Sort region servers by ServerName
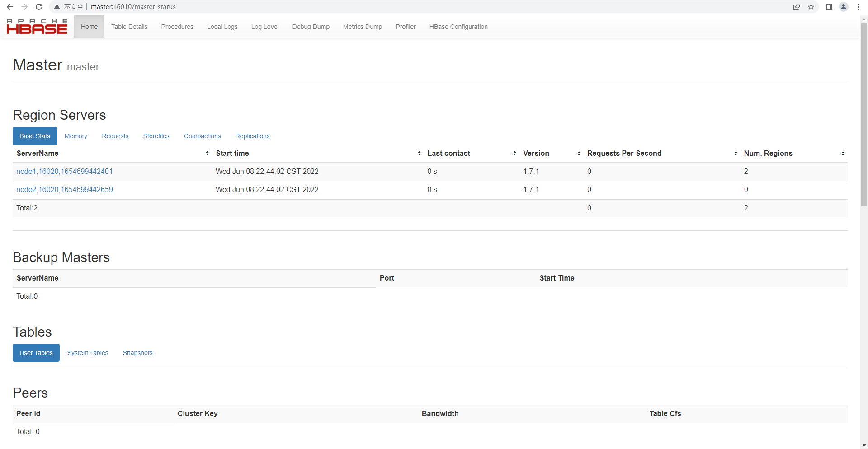Viewport: 868px width, 449px height. (207, 154)
